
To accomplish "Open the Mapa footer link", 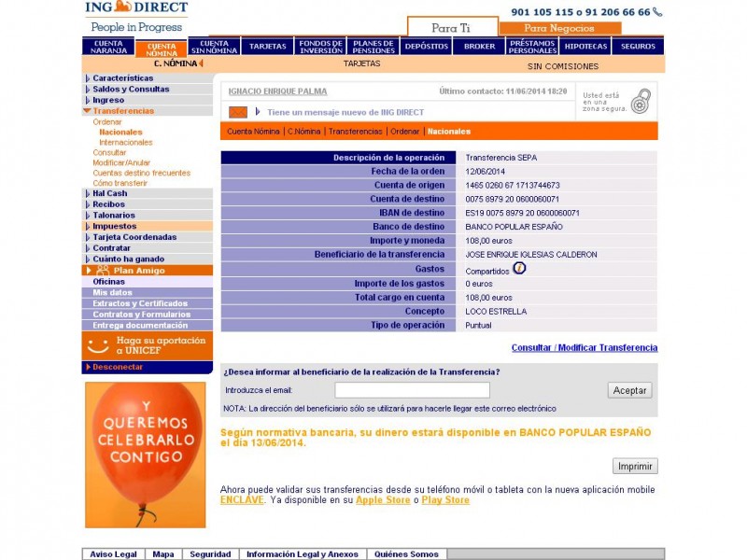I will click(x=163, y=554).
